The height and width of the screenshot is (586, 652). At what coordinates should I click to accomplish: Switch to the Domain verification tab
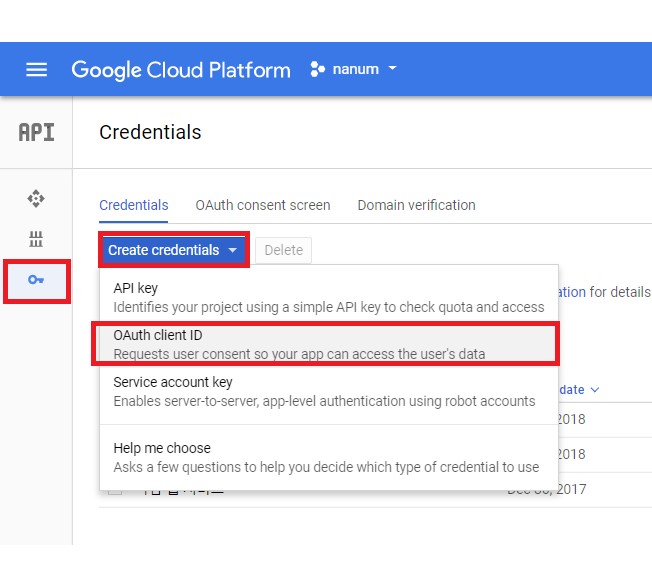click(416, 205)
